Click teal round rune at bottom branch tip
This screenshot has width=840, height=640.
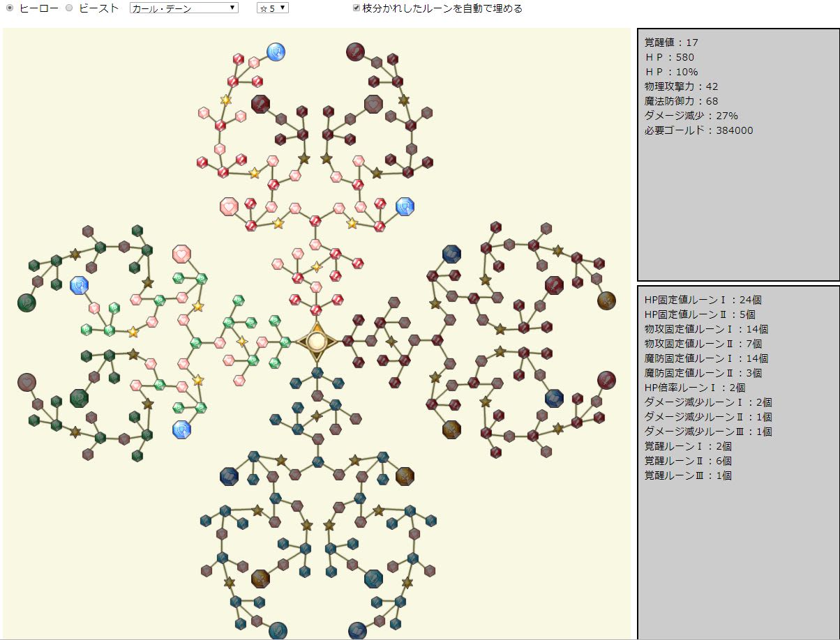tap(278, 631)
